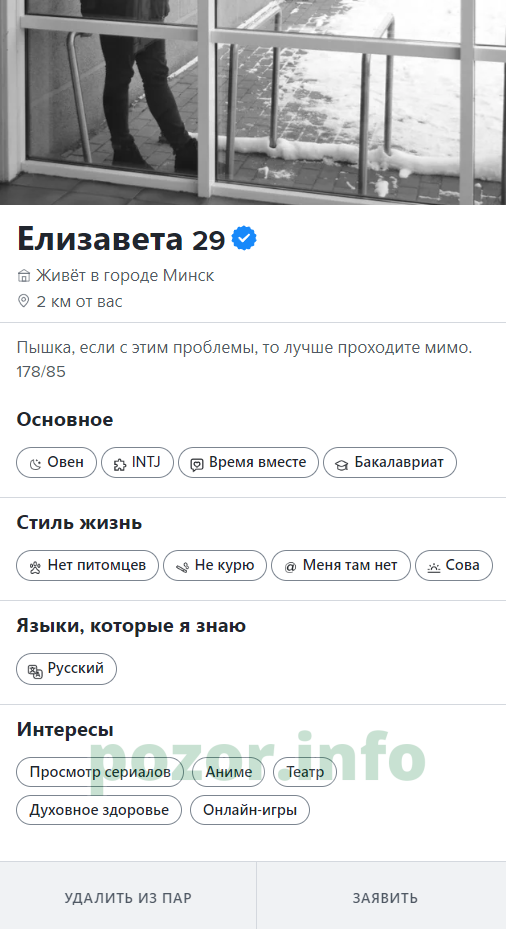The width and height of the screenshot is (506, 929).
Task: Click the location pin icon near 2 км
Action: [23, 301]
